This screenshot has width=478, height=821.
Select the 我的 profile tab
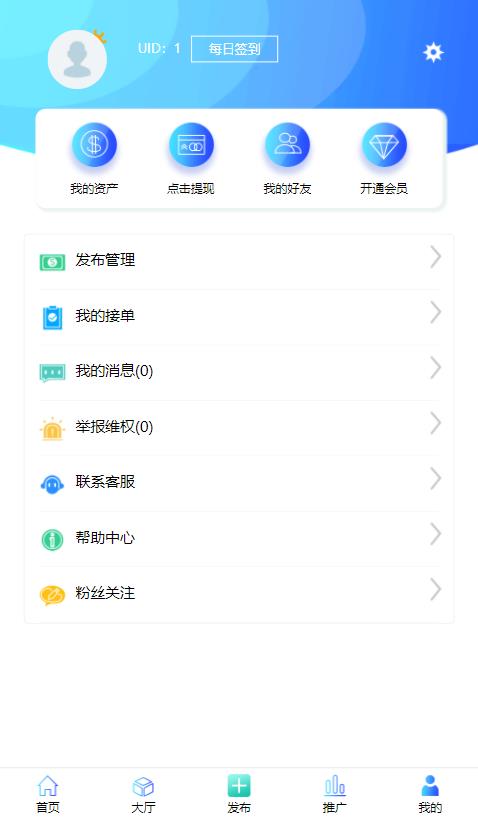tap(430, 795)
